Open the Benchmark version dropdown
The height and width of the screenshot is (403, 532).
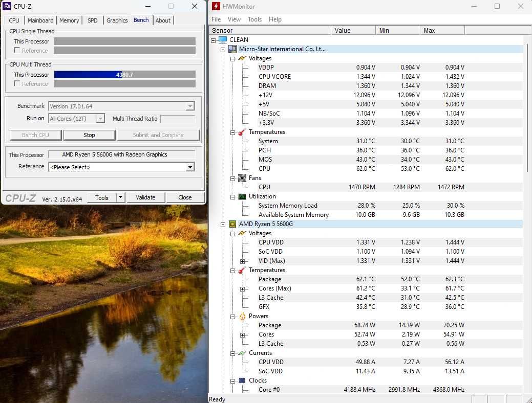[190, 106]
